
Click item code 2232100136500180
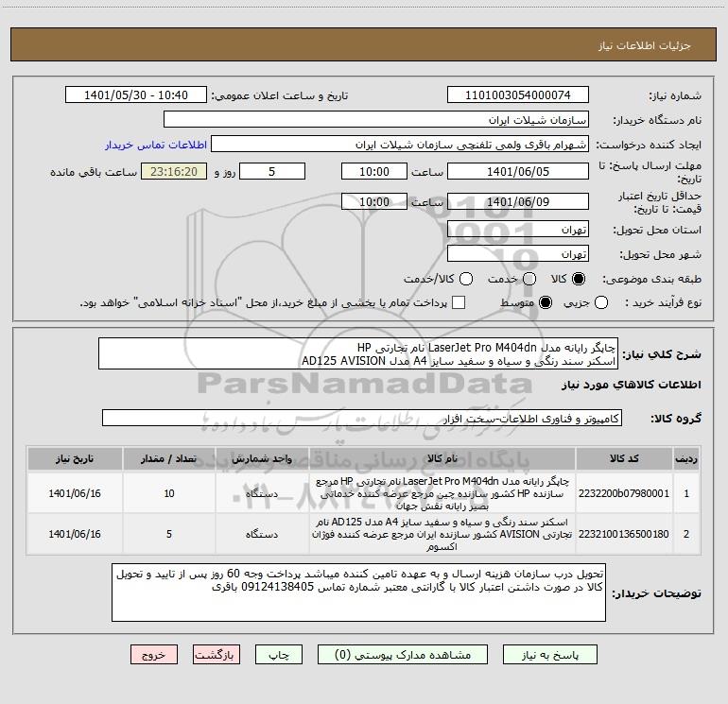tap(624, 534)
